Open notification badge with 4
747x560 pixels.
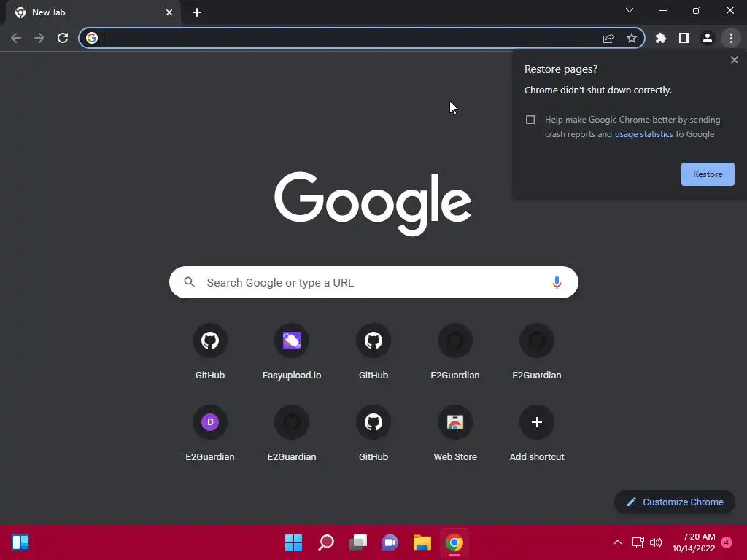pyautogui.click(x=727, y=542)
